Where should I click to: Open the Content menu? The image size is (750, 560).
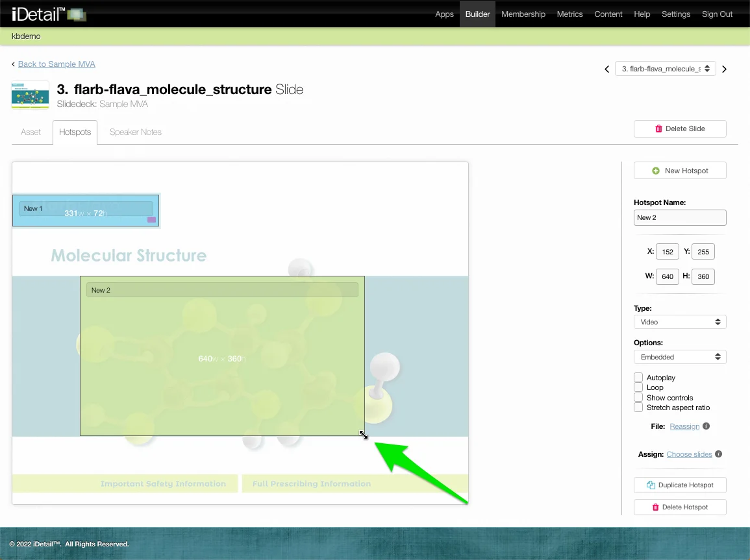[x=608, y=14]
